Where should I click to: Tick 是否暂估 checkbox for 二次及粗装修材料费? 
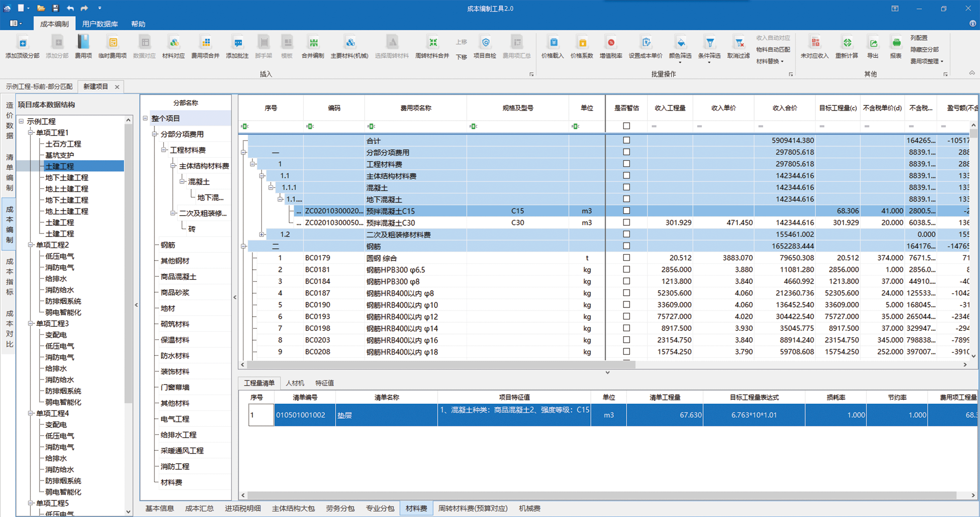click(627, 234)
